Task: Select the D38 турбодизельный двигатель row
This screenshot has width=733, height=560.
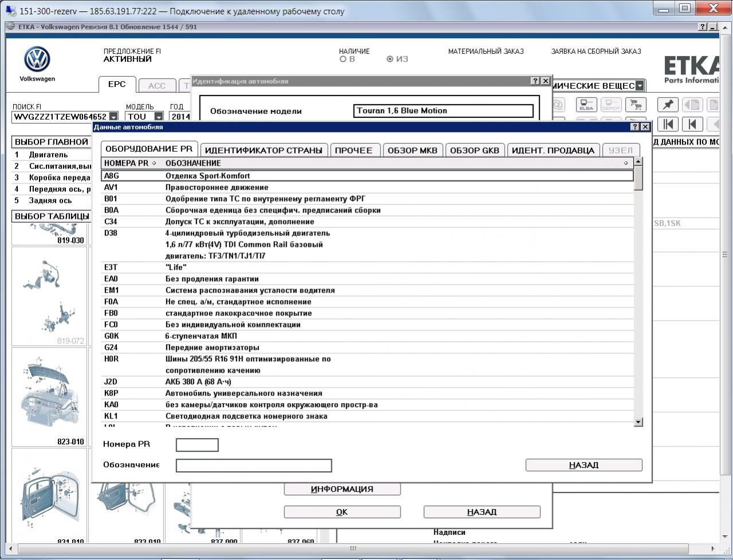Action: click(x=367, y=244)
